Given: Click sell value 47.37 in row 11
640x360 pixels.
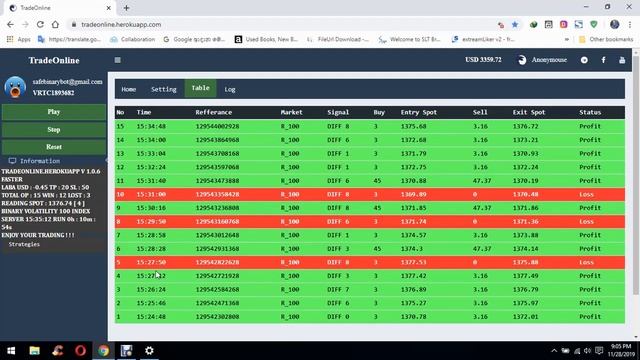Looking at the screenshot, I should click(482, 181).
